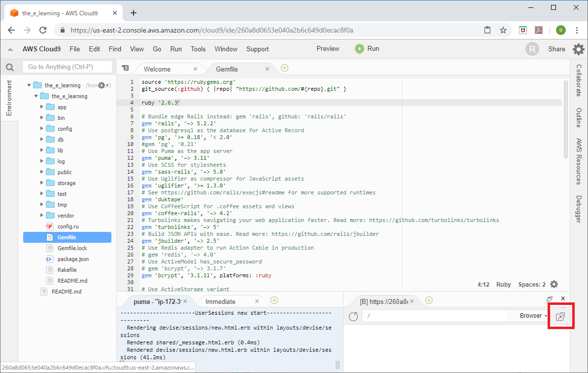The height and width of the screenshot is (373, 588).
Task: Expand the vendor folder
Action: pos(41,216)
